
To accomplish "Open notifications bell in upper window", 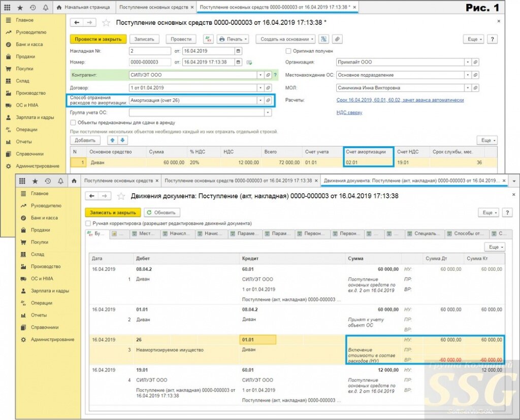I will click(x=45, y=7).
